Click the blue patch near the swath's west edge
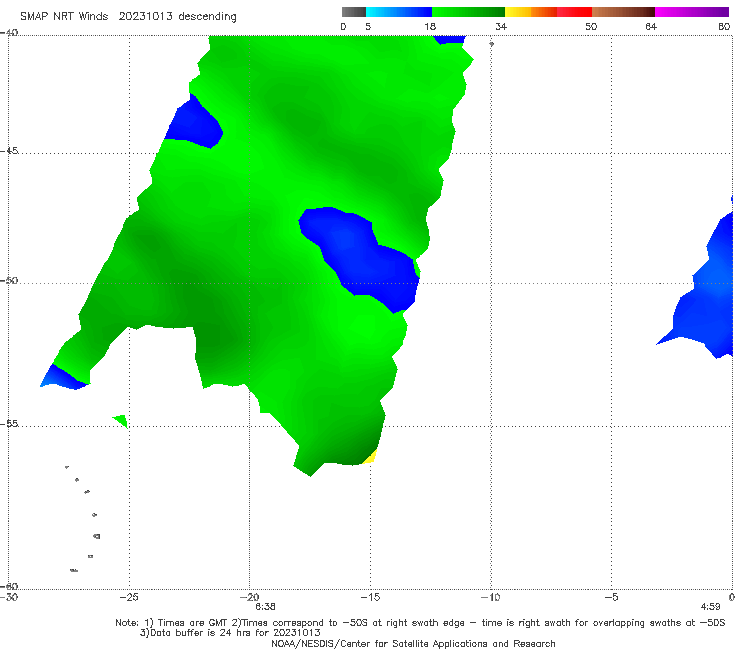 tap(194, 122)
